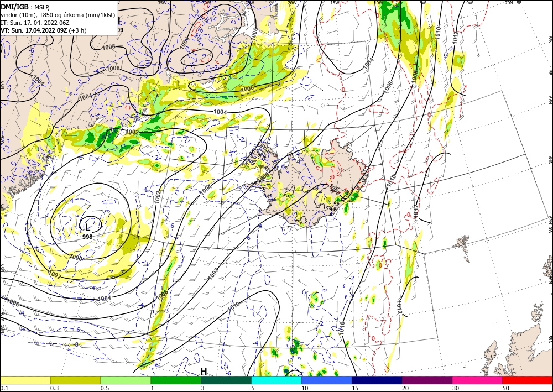This screenshot has width=553, height=392.
Task: Click the '30' legend value label
Action: click(456, 388)
